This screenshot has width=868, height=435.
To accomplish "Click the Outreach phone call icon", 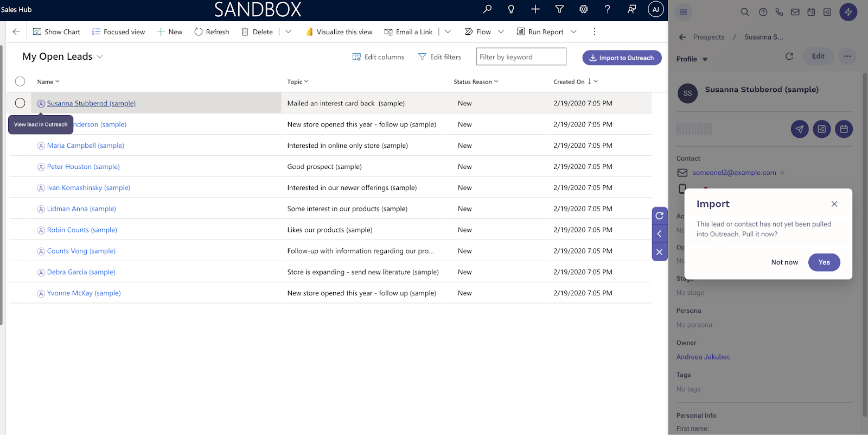I will 779,12.
